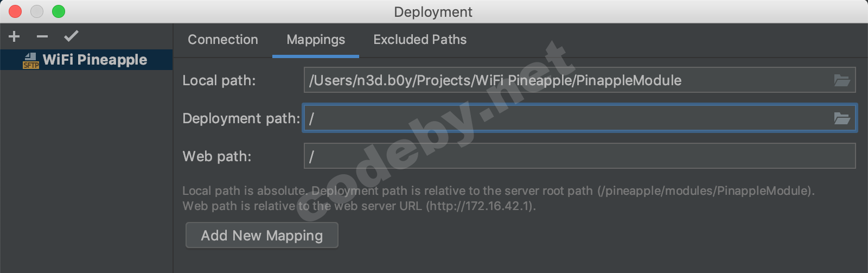
Task: Browse folder for Local path
Action: [841, 81]
